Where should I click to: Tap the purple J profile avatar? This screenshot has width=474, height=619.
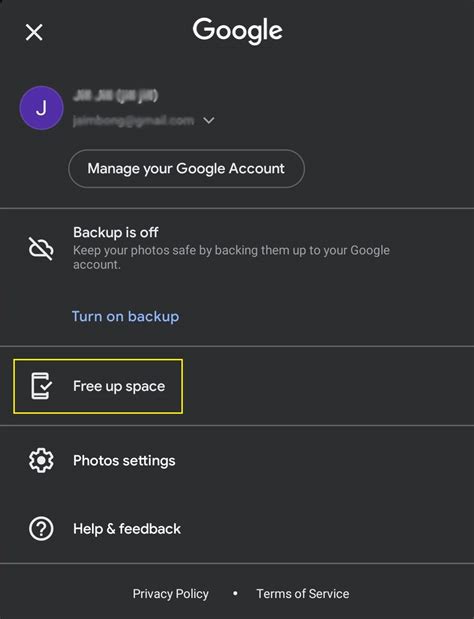[x=41, y=108]
